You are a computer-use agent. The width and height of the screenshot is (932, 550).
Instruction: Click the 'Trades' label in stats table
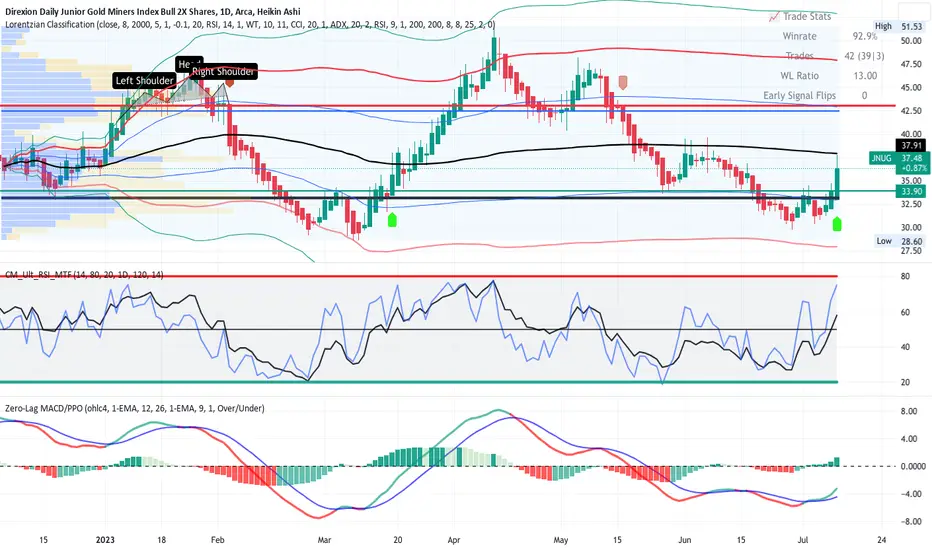pos(799,56)
